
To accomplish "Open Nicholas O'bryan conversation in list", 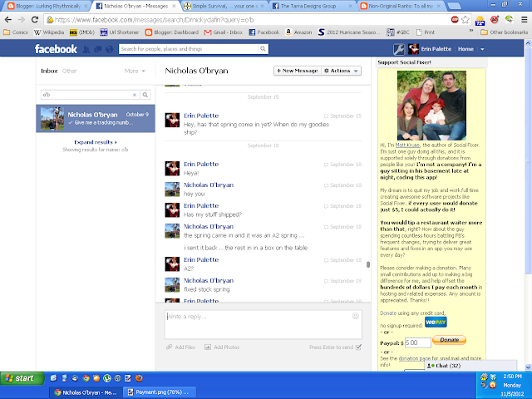I will (x=96, y=118).
